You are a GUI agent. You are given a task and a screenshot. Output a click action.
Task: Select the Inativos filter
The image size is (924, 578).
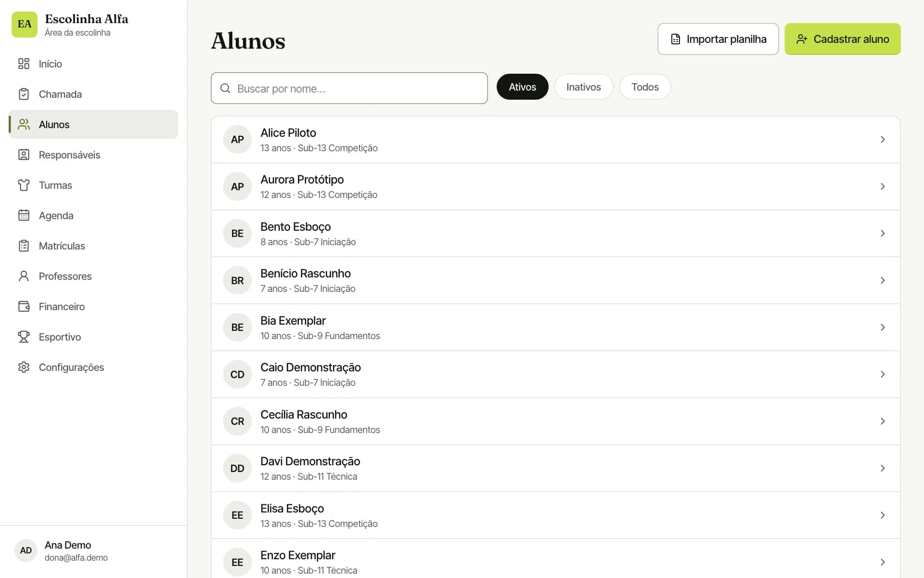(x=583, y=87)
